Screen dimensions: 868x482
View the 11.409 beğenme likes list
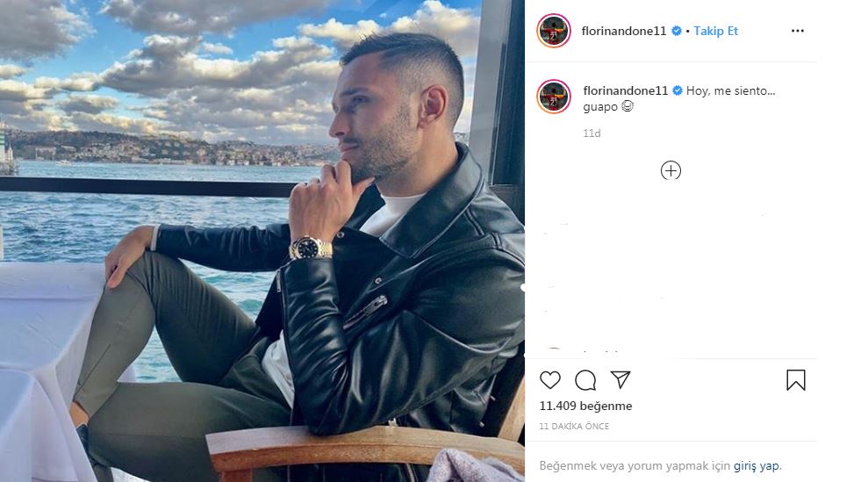coord(585,406)
